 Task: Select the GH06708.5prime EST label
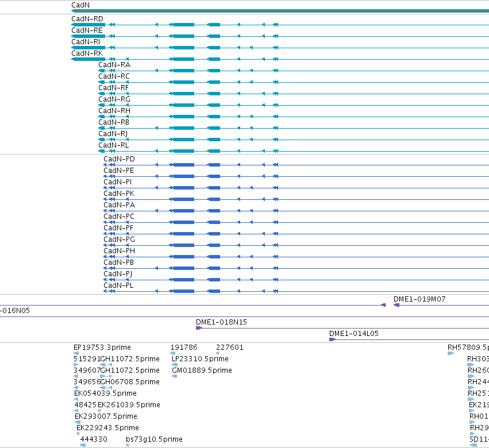pyautogui.click(x=130, y=382)
